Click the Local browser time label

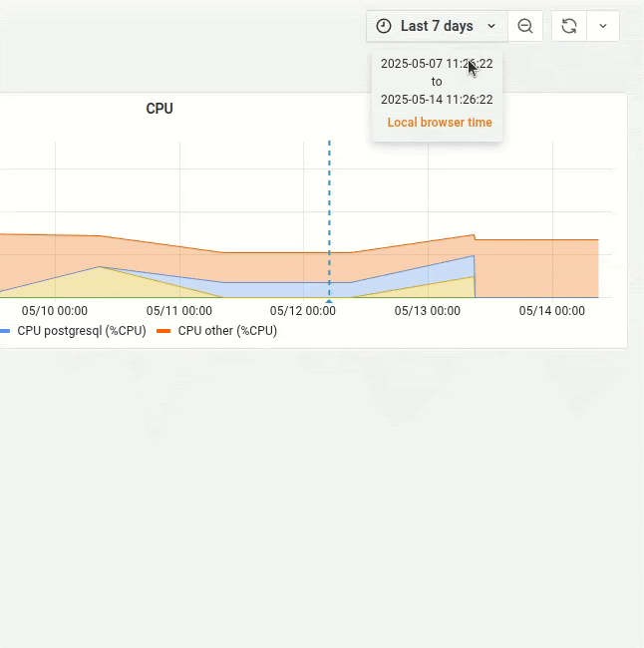pos(439,123)
